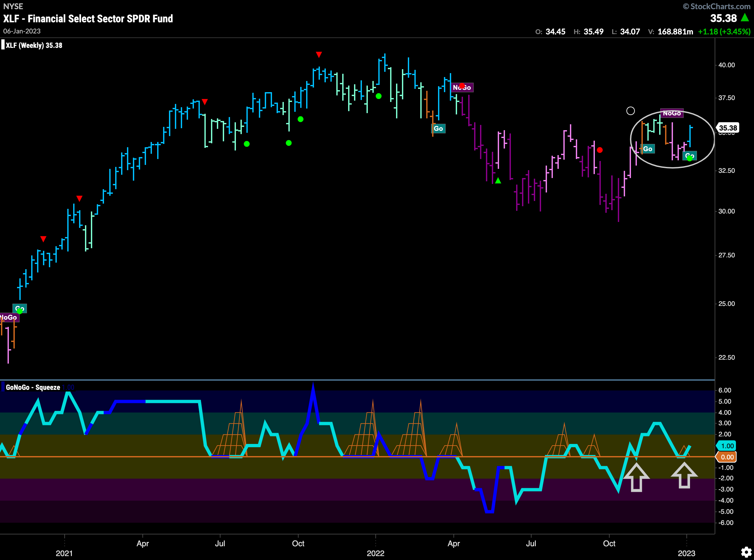Click the NYSE exchange label

click(13, 7)
